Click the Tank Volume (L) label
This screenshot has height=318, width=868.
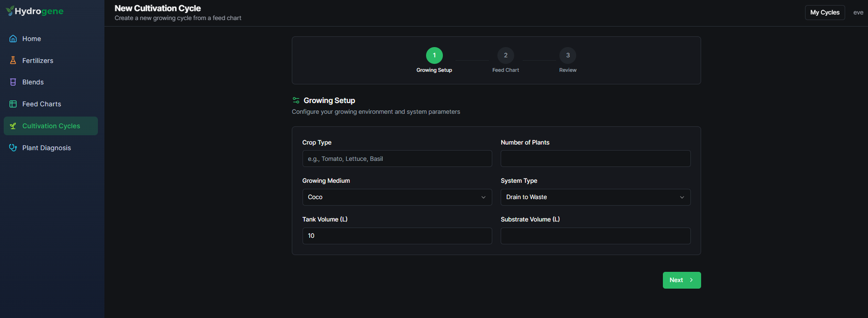[x=325, y=219]
